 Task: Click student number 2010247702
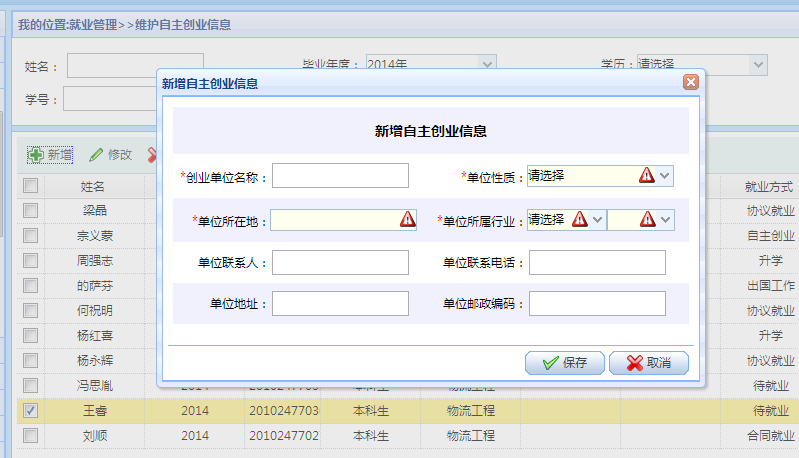(x=284, y=436)
